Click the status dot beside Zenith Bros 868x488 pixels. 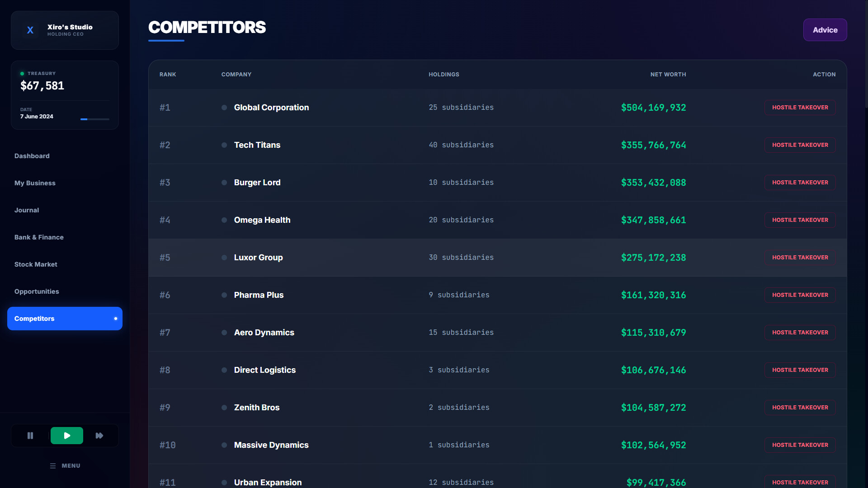pyautogui.click(x=224, y=408)
